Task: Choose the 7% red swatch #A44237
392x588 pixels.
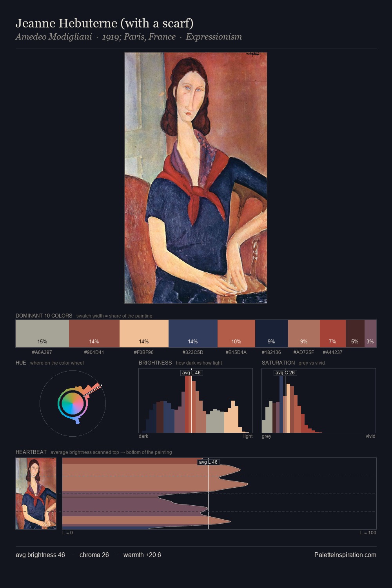Action: click(x=333, y=334)
